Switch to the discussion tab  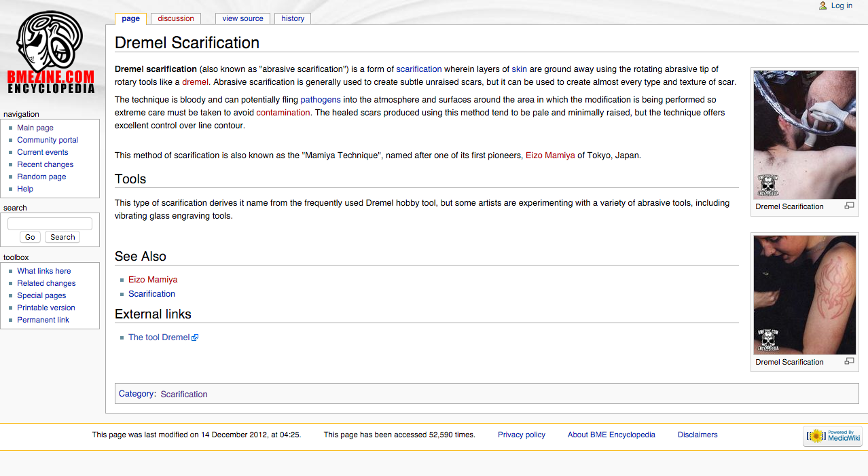click(x=176, y=18)
